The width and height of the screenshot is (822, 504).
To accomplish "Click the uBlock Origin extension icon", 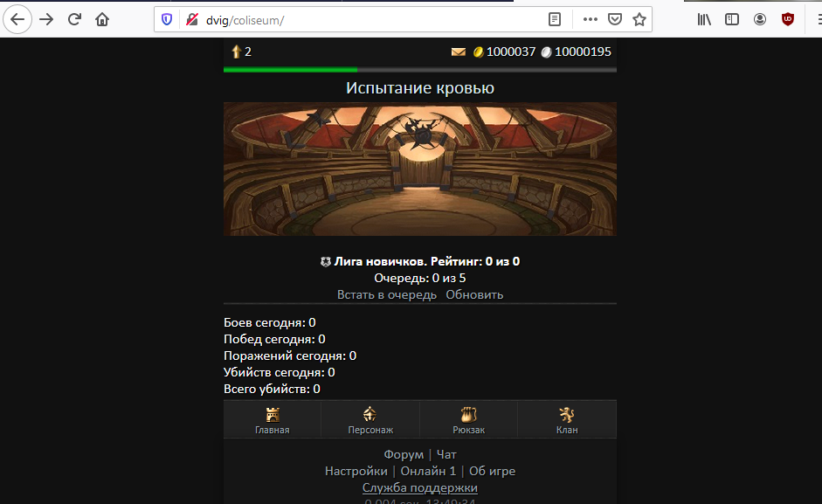I will tap(787, 19).
